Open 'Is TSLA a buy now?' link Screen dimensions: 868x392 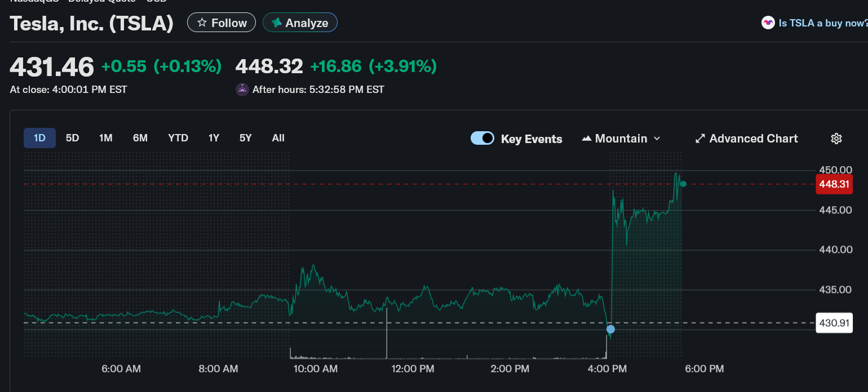[822, 23]
